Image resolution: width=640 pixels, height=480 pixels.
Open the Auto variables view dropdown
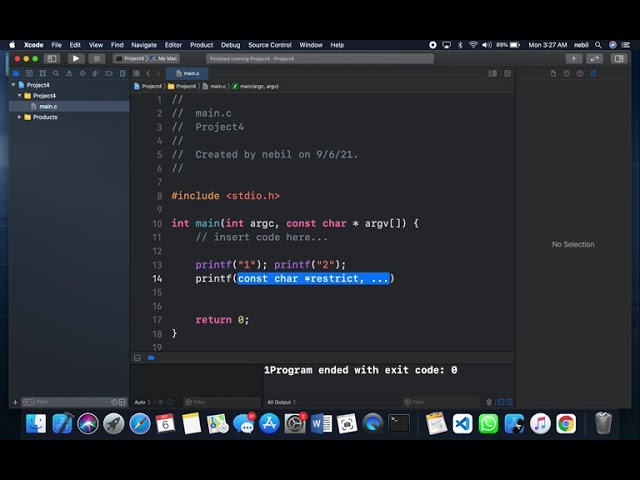tap(142, 402)
